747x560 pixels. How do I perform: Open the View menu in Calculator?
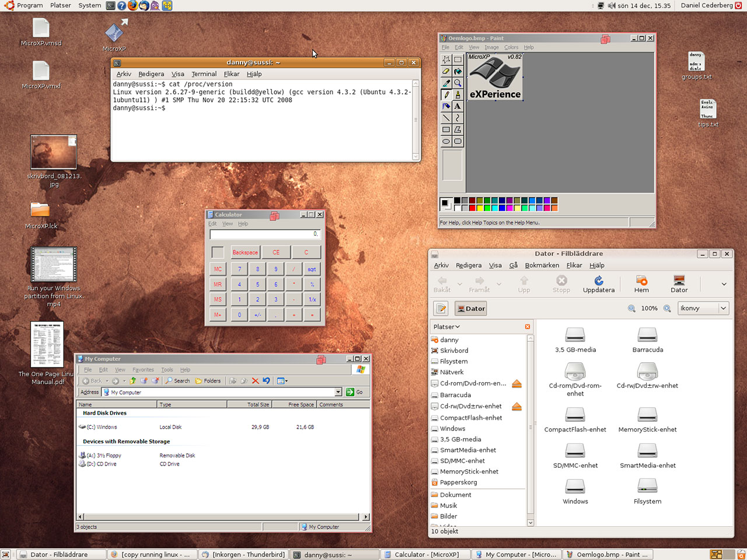(x=228, y=224)
